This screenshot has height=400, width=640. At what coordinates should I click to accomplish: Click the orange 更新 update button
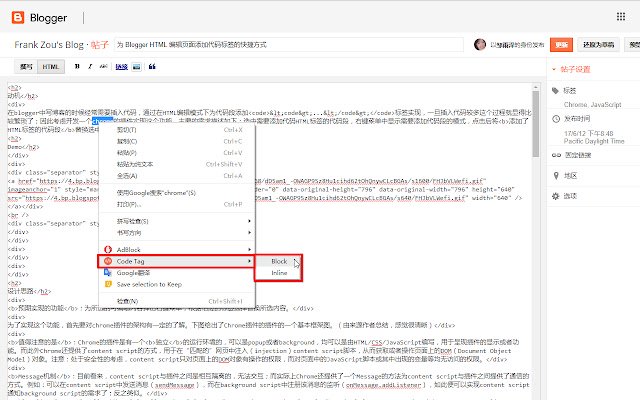[x=561, y=44]
